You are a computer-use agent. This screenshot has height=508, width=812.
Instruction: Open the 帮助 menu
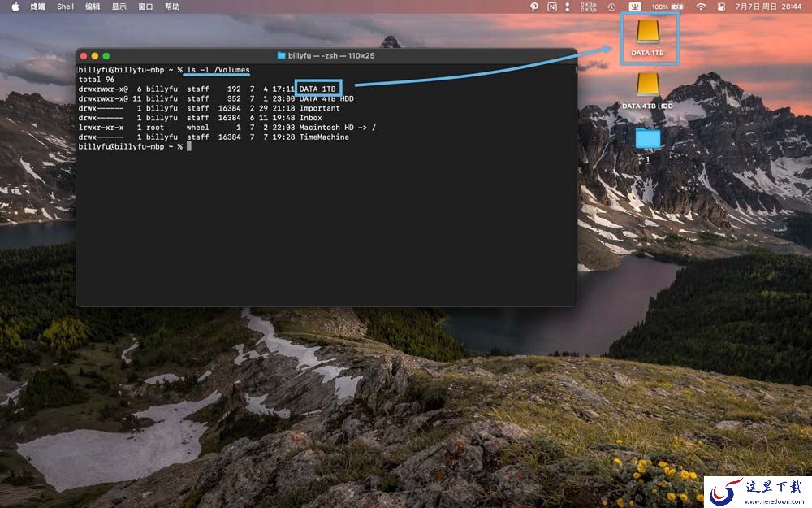(x=172, y=7)
